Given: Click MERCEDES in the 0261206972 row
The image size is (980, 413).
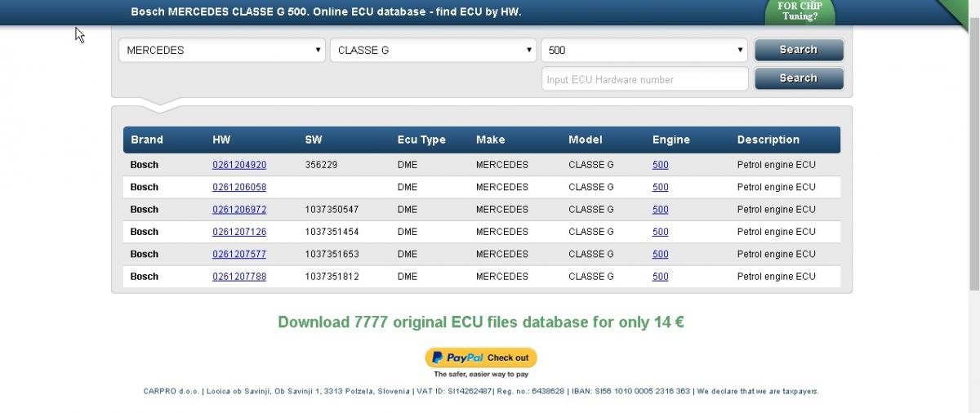Looking at the screenshot, I should [502, 210].
